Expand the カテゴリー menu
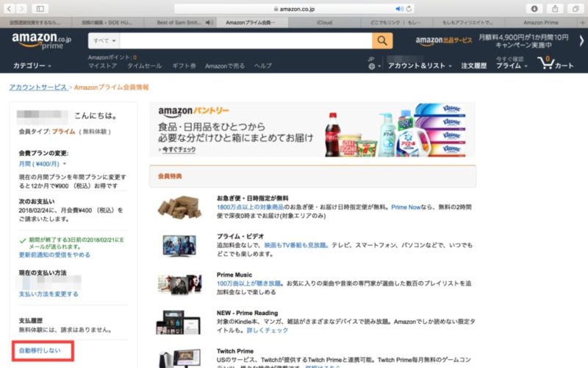This screenshot has width=588, height=368. pos(32,66)
